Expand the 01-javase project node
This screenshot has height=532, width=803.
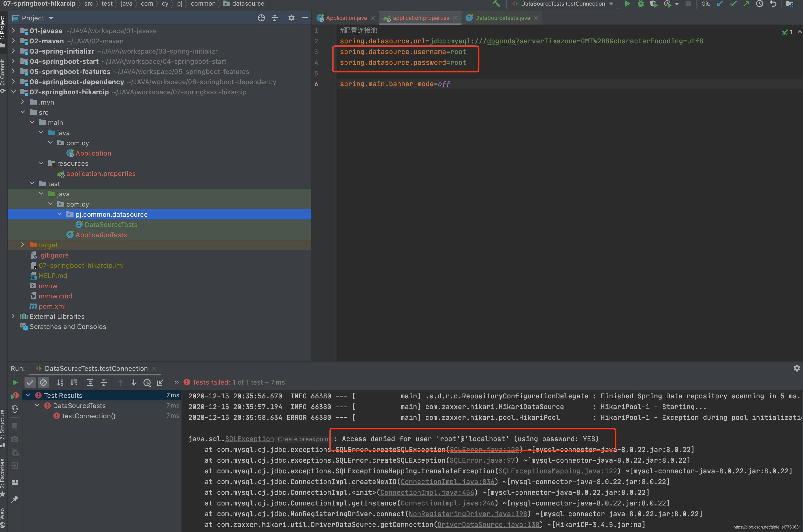click(13, 31)
